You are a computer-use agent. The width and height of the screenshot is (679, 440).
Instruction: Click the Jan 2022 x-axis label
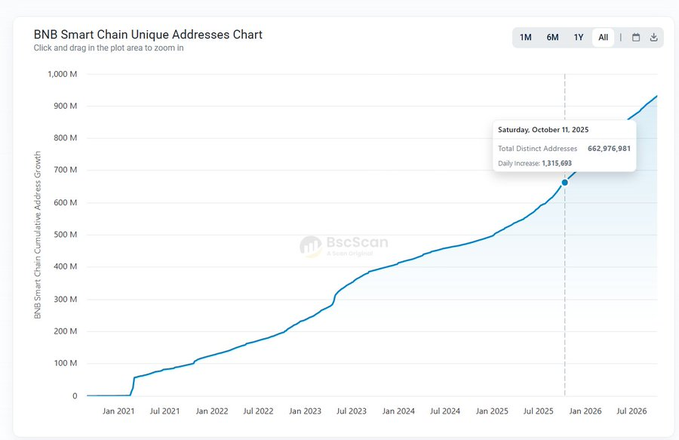click(x=212, y=411)
